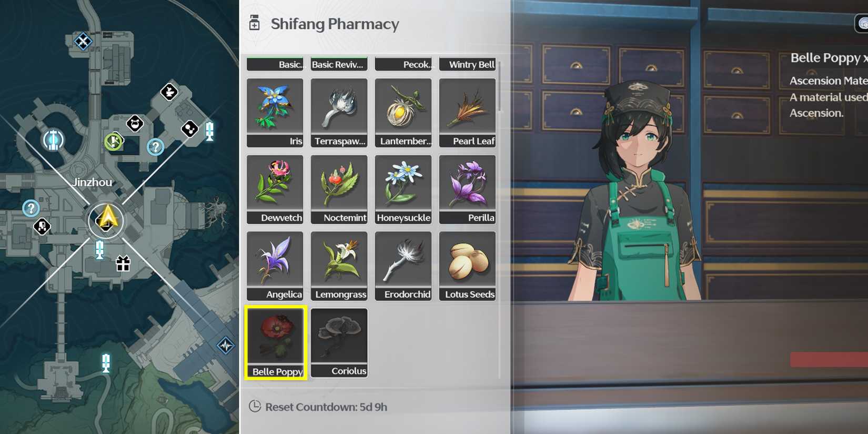Image resolution: width=868 pixels, height=434 pixels.
Task: Select the Lotus Seeds item
Action: tap(467, 266)
